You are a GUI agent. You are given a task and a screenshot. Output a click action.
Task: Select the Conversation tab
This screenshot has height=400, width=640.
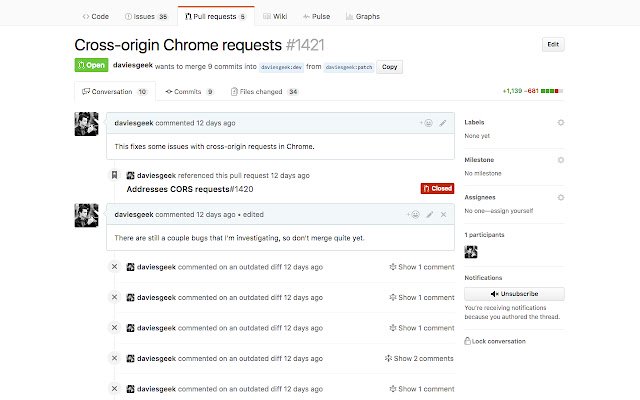115,91
